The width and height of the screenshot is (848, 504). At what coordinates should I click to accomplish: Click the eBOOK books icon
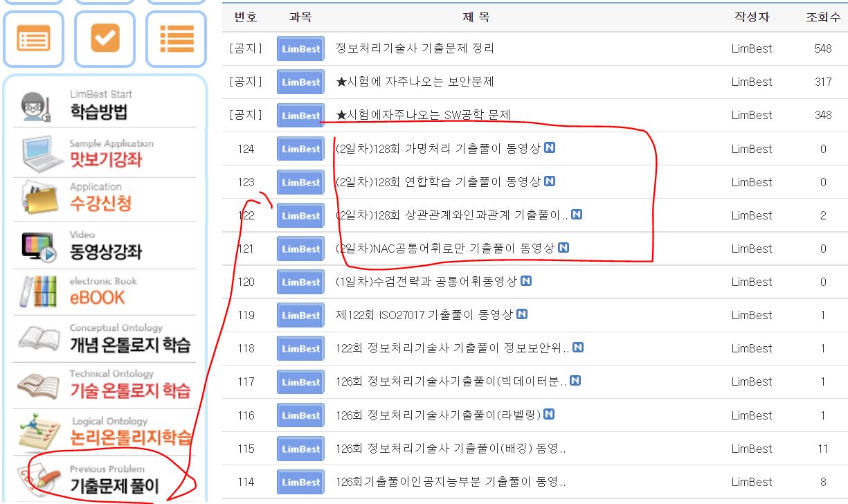tap(37, 291)
